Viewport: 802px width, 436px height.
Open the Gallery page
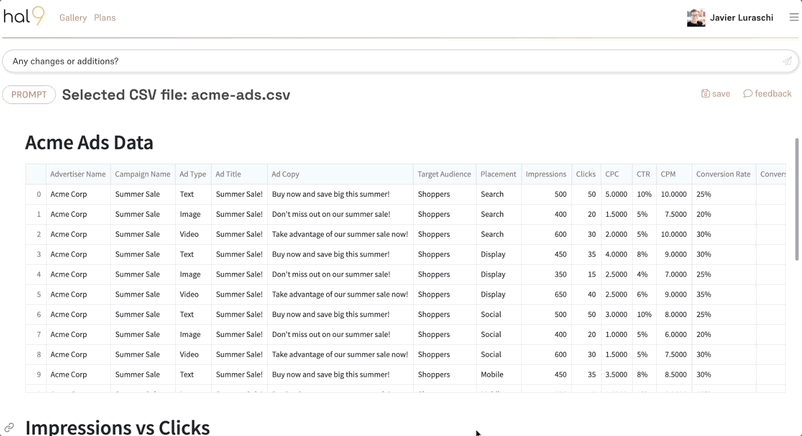(73, 18)
